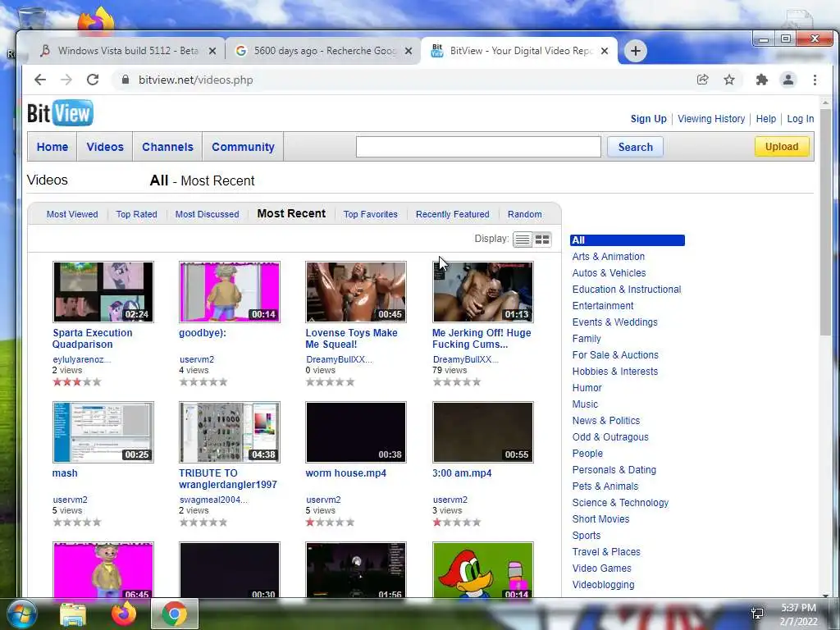Open the extensions puzzle icon

click(x=761, y=80)
